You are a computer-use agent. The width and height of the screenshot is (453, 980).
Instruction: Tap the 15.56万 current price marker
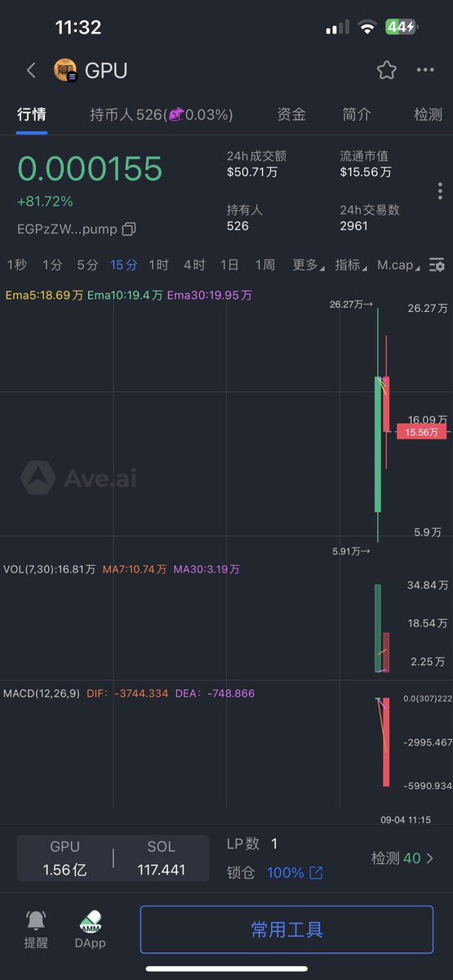tap(422, 432)
